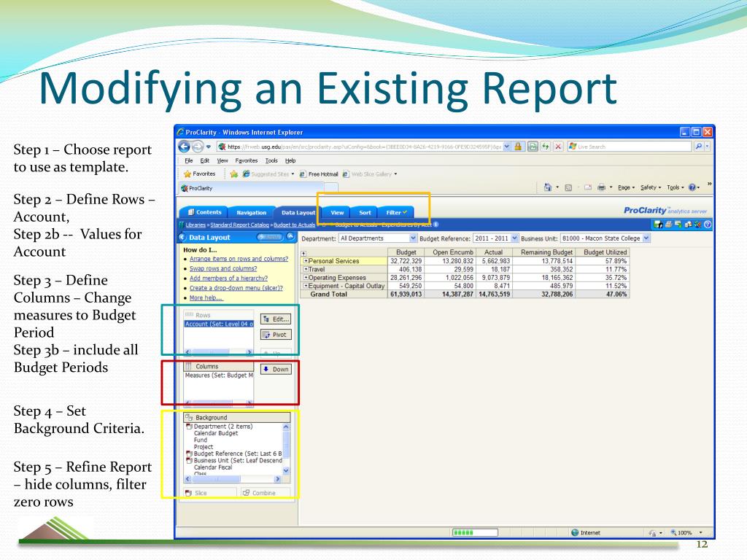Screen dimensions: 747x560
Task: Click the Background list vertical scrollbar down arrow
Action: click(x=286, y=470)
